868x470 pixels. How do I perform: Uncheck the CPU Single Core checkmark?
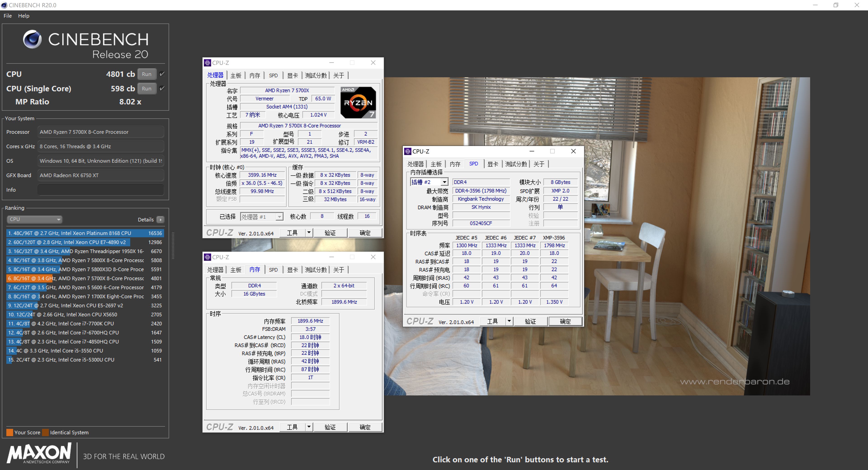162,88
